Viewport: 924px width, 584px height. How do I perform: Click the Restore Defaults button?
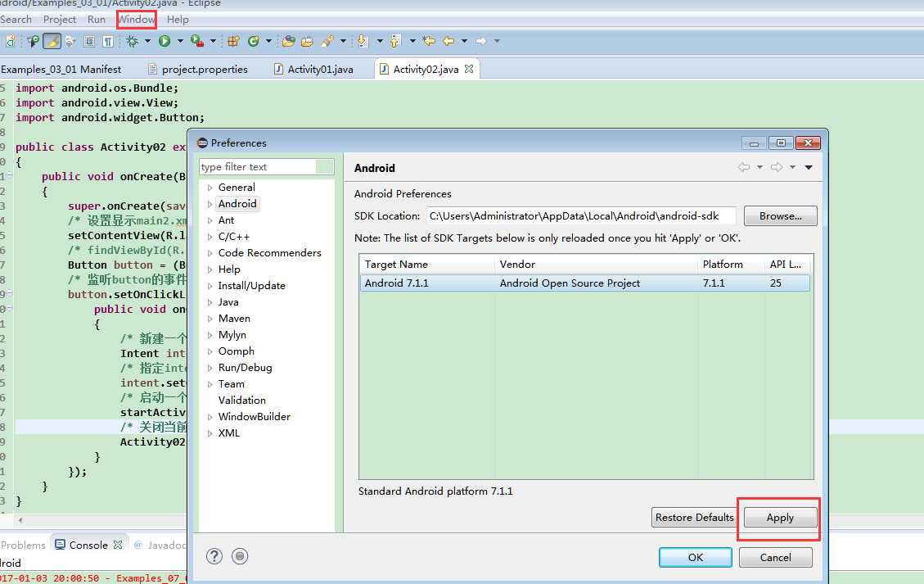[694, 518]
